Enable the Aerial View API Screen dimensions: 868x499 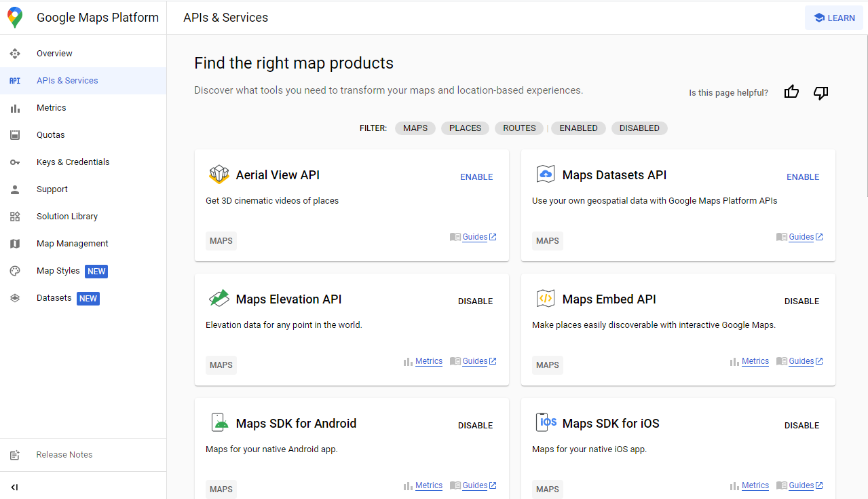pyautogui.click(x=476, y=177)
